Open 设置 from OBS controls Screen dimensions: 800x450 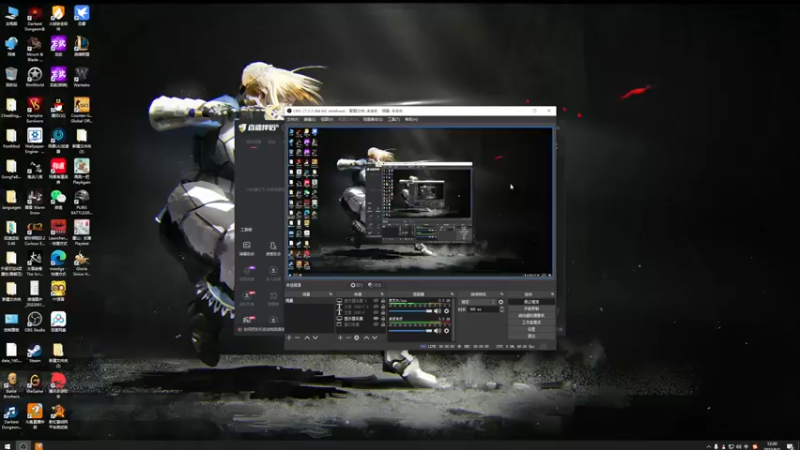pos(531,329)
